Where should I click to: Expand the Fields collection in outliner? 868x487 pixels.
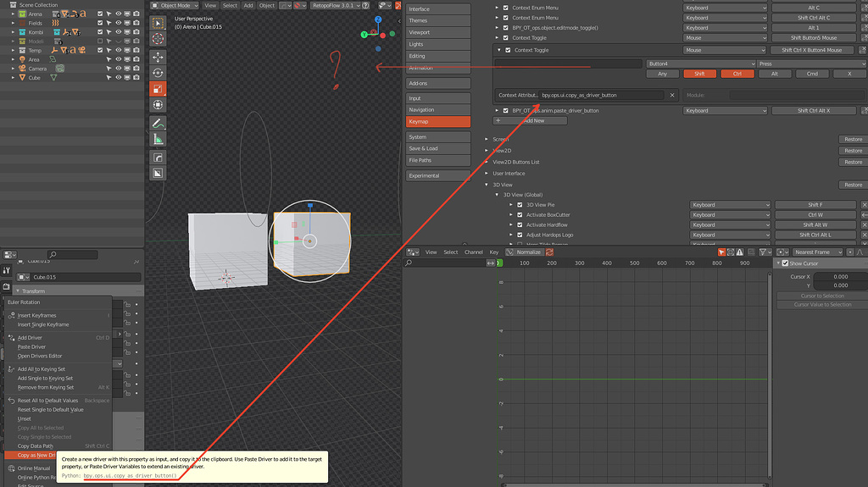pos(13,23)
